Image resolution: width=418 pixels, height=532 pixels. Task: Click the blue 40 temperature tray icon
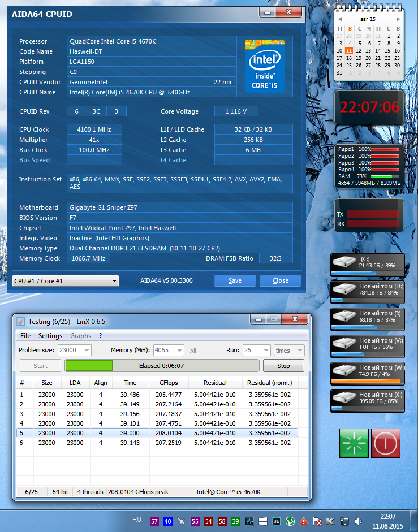click(168, 521)
